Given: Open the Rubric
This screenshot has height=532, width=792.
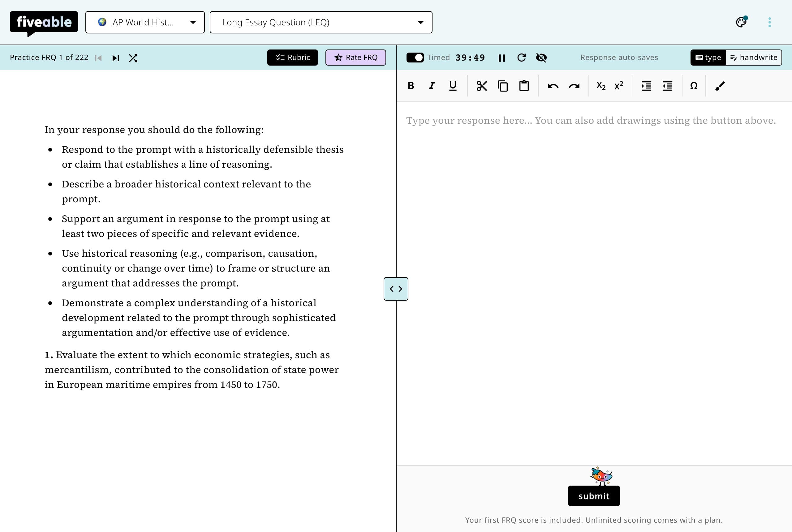Looking at the screenshot, I should 292,57.
